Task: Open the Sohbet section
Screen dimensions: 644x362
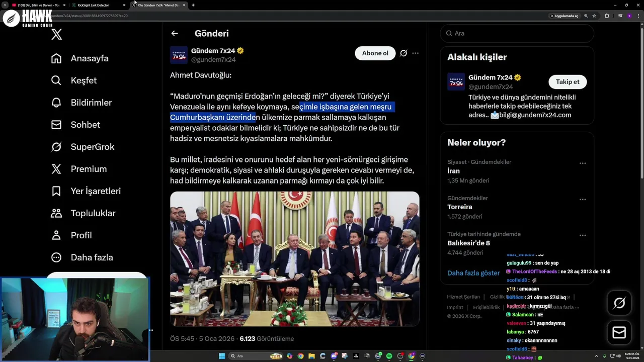Action: tap(75, 125)
